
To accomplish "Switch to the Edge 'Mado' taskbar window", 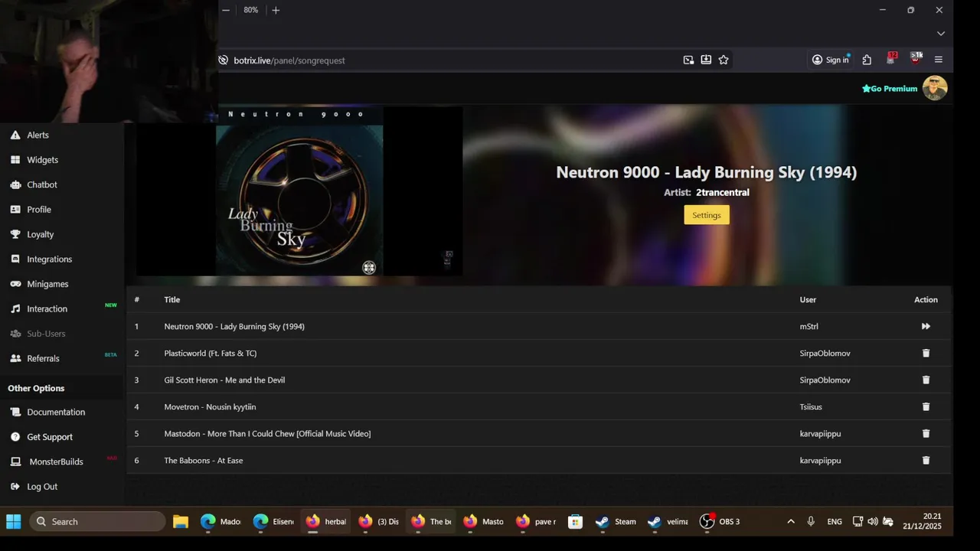I will click(x=220, y=521).
